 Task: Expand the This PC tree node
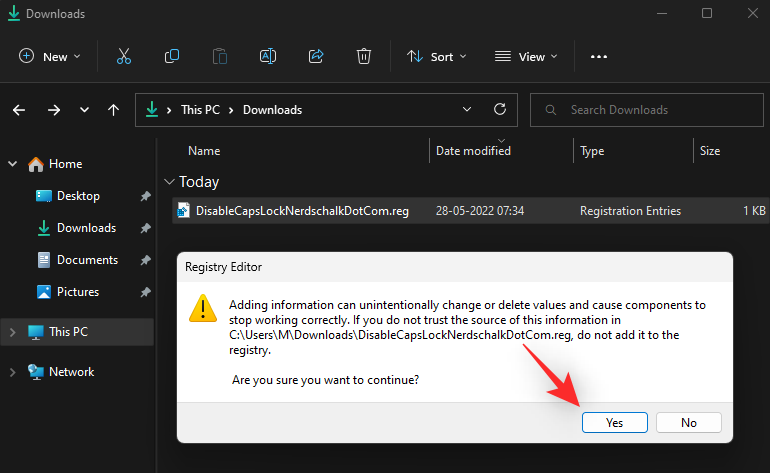click(x=13, y=332)
